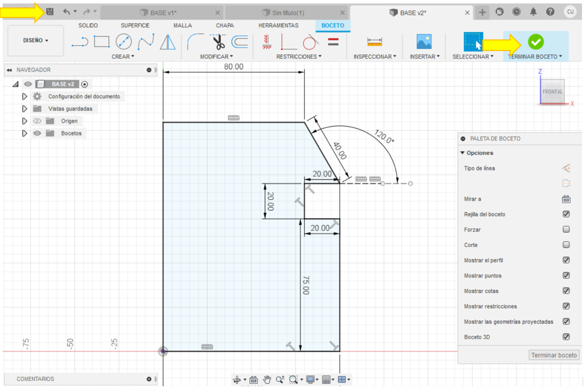Viewport: 588px width, 390px height.
Task: Click the green Finish Sketch checkmark
Action: tap(536, 42)
